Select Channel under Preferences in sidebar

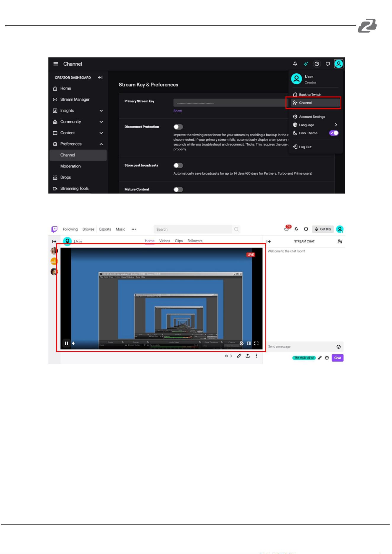pyautogui.click(x=78, y=155)
